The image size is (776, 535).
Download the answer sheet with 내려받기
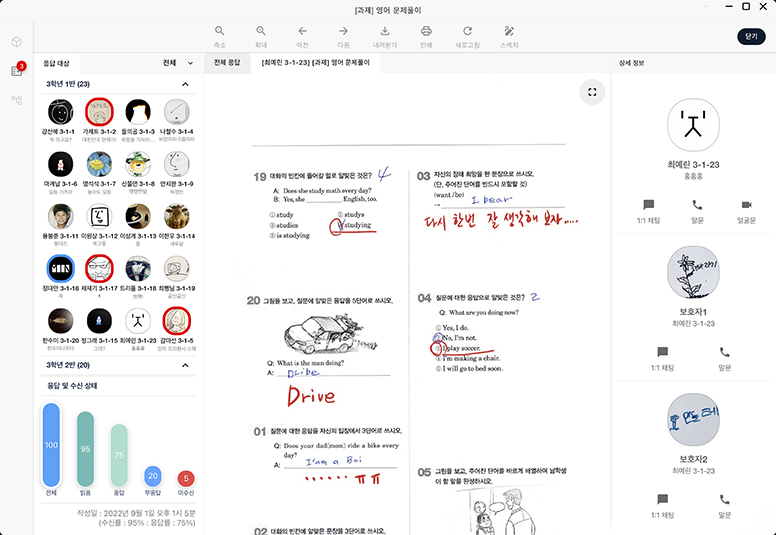385,32
